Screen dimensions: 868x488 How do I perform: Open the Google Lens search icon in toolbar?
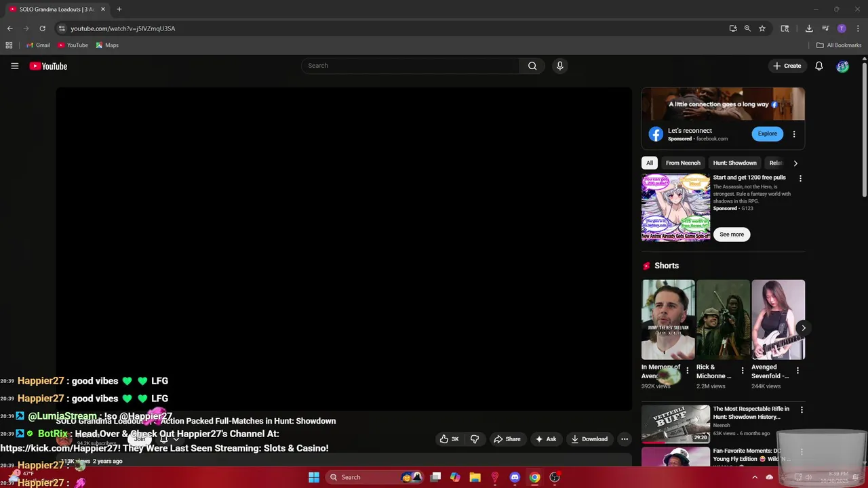click(x=785, y=28)
